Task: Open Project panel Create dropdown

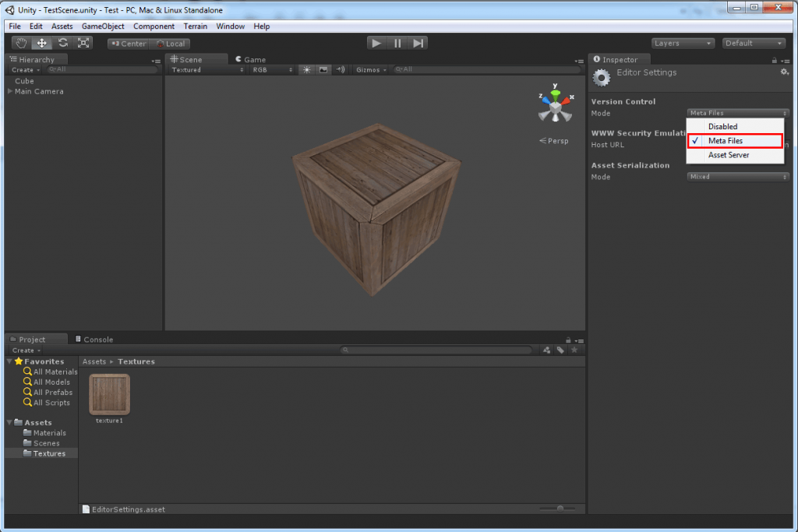Action: click(26, 351)
